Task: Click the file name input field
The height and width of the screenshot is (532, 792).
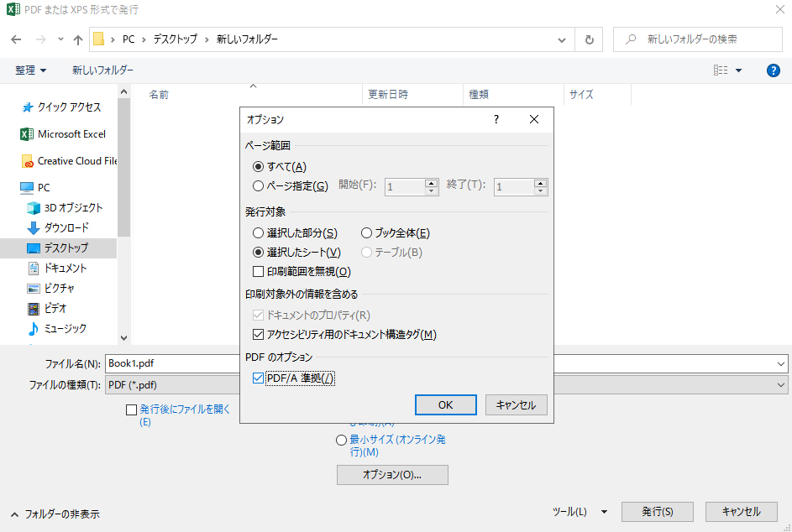Action: [x=336, y=364]
